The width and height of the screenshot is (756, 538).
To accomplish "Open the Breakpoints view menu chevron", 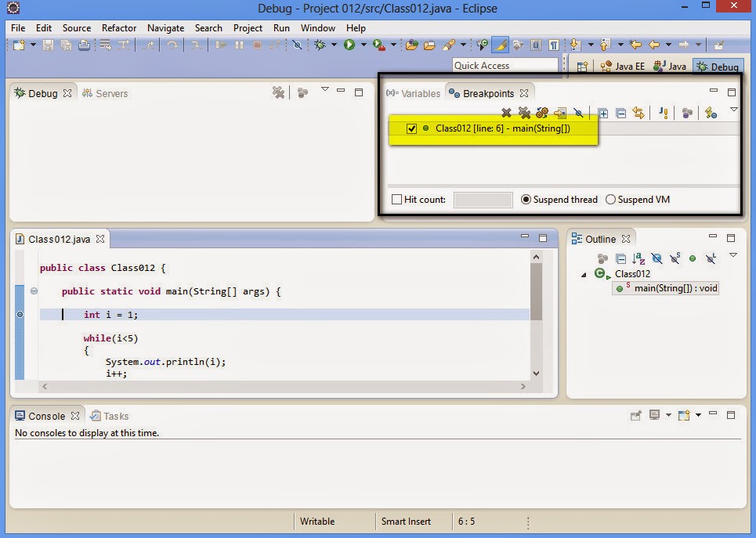I will click(733, 110).
